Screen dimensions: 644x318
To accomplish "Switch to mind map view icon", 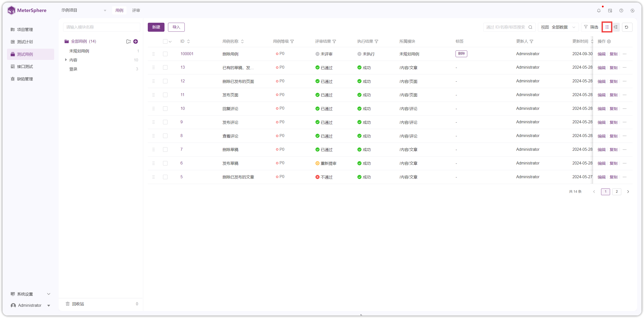I will [616, 27].
